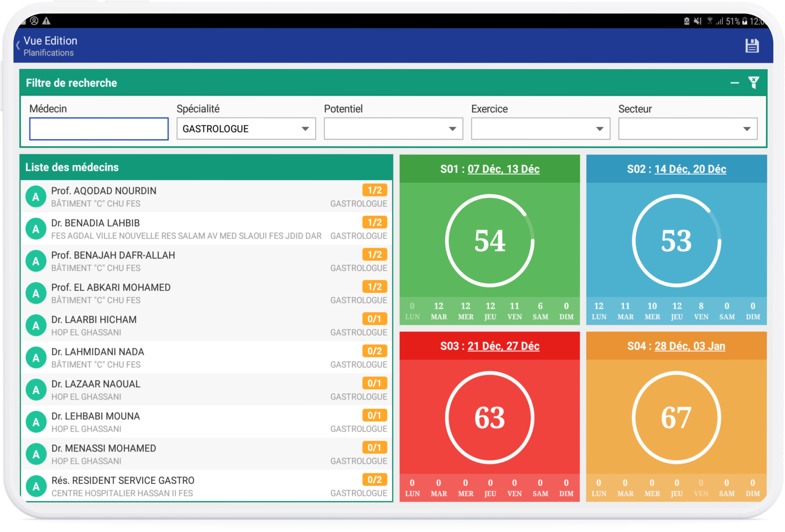Open Prof. BENAJAH DAFR-ALLAH row name

pyautogui.click(x=113, y=255)
